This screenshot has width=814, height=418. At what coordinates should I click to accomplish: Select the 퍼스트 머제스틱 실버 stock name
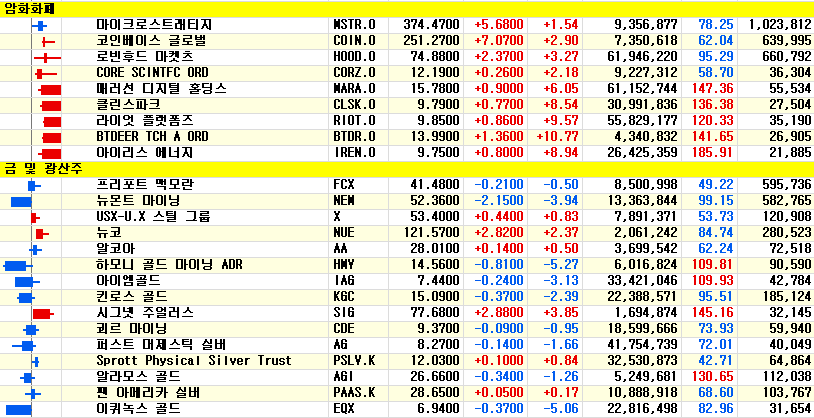click(161, 344)
